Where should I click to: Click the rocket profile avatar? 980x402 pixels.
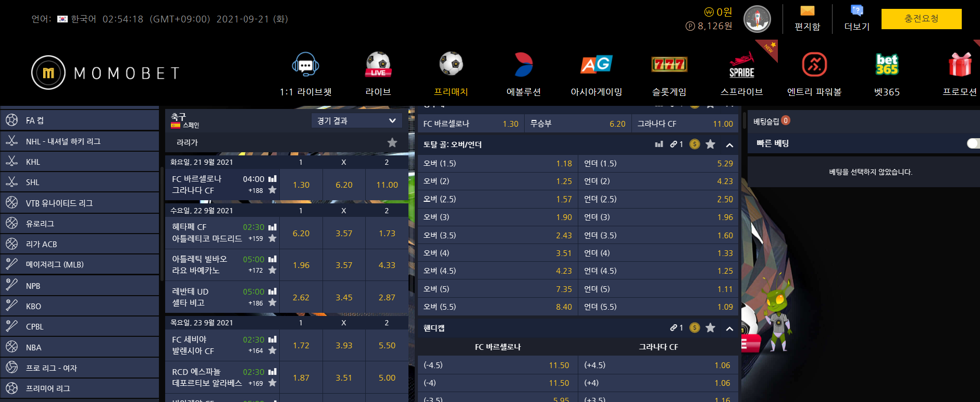click(x=756, y=19)
